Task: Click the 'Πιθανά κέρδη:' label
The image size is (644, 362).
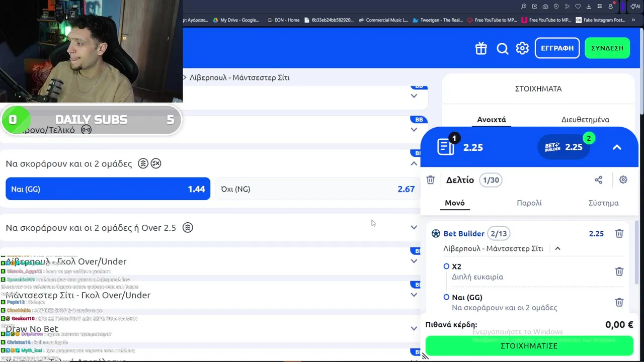Action: 451,325
